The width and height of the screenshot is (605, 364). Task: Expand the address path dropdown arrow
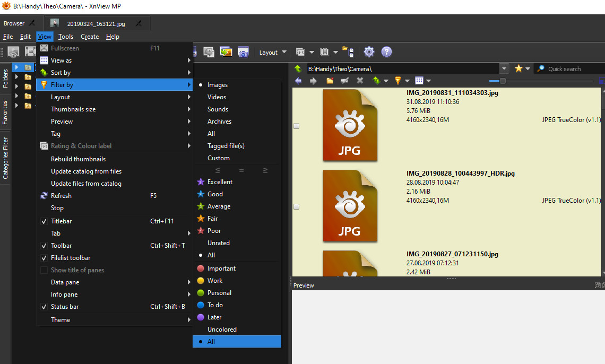(x=504, y=69)
